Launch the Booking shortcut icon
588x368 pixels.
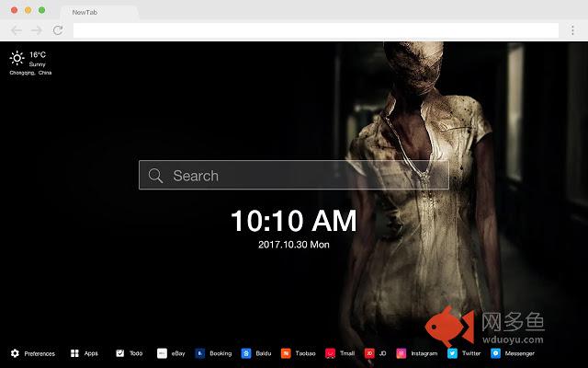pos(200,353)
